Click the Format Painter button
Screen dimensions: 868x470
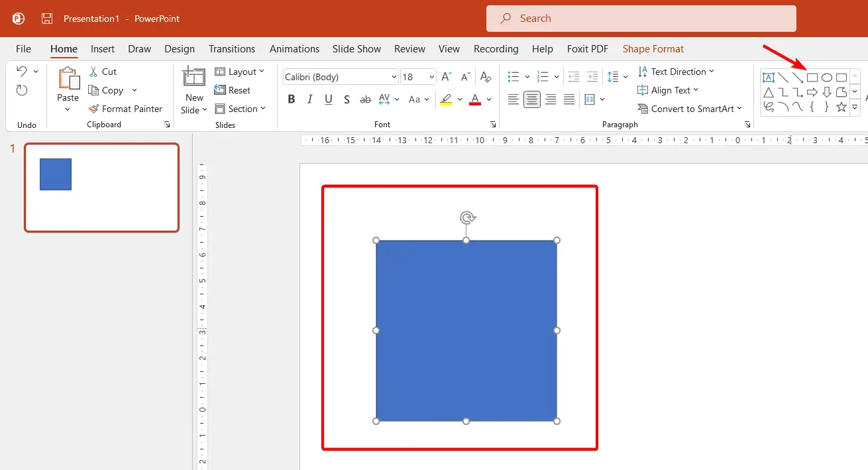point(125,109)
